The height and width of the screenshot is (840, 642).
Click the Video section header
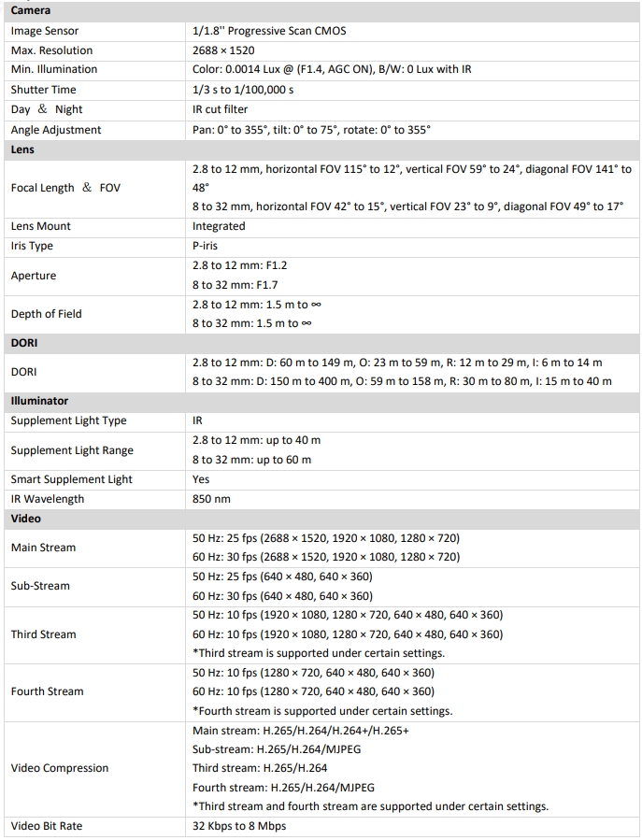[26, 518]
